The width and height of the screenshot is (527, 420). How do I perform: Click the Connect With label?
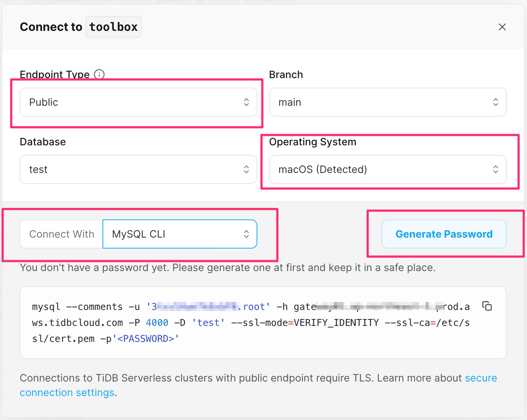click(61, 234)
